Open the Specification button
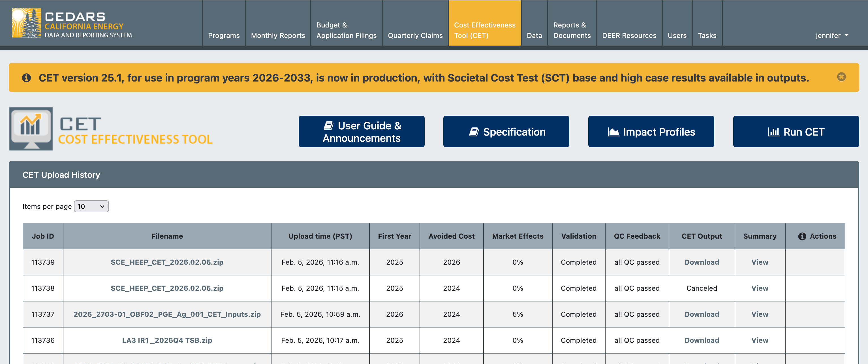 click(x=506, y=131)
